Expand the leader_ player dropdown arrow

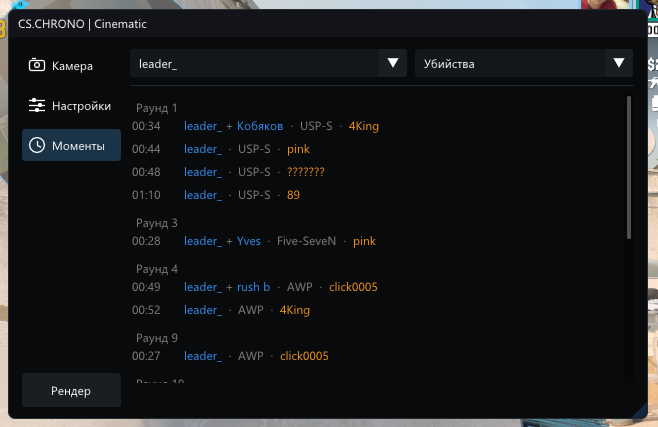coord(393,63)
